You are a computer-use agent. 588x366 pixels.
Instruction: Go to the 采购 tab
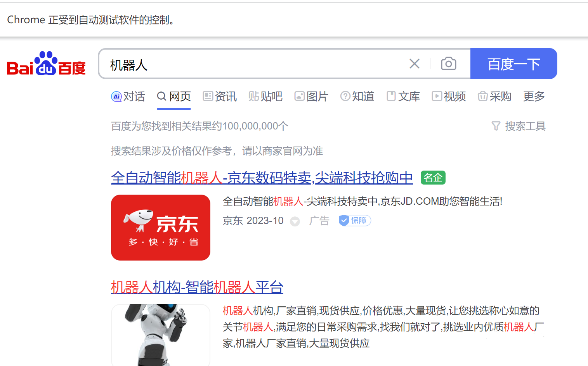coord(494,96)
